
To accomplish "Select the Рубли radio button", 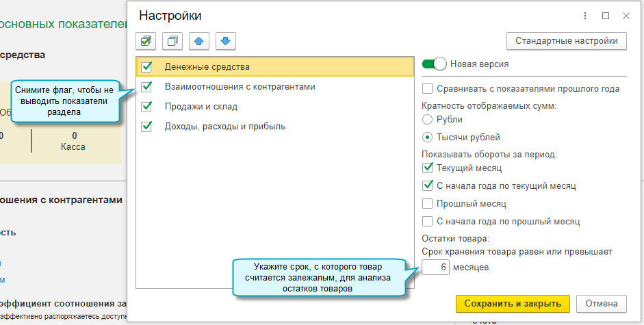I will (427, 120).
